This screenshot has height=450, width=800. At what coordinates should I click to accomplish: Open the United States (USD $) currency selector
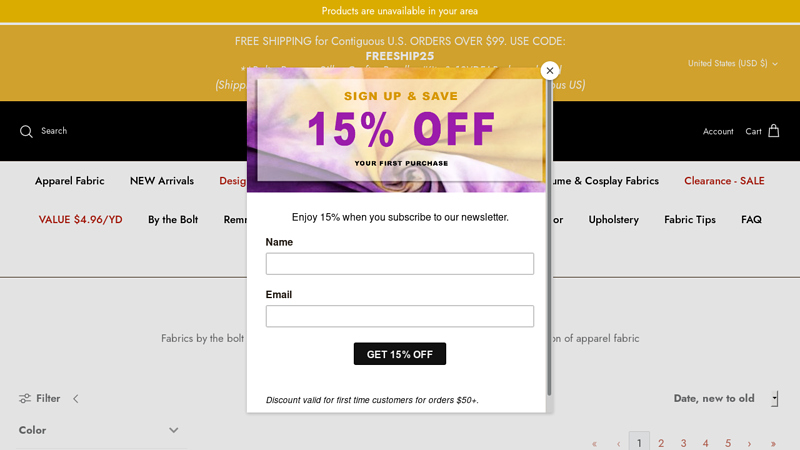(732, 63)
